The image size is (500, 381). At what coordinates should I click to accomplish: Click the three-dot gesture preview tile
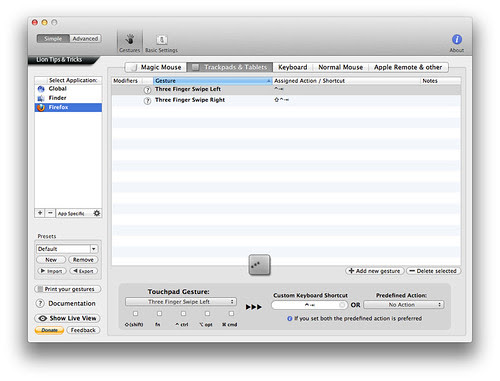click(259, 265)
